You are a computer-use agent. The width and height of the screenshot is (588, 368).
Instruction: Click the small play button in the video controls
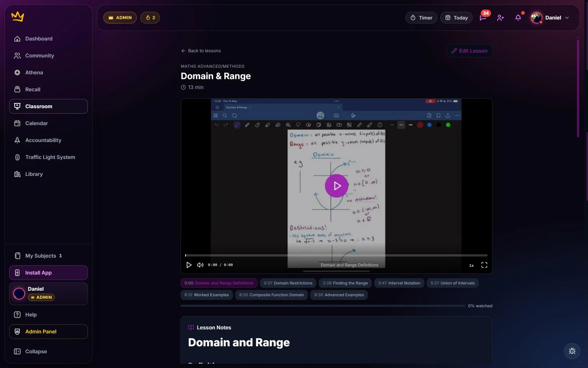(x=189, y=265)
